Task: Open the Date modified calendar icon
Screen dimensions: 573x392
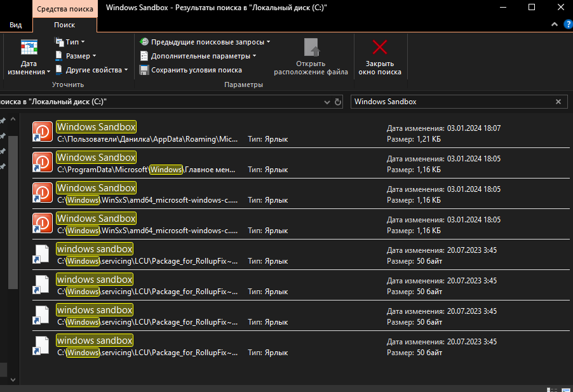Action: coord(29,48)
